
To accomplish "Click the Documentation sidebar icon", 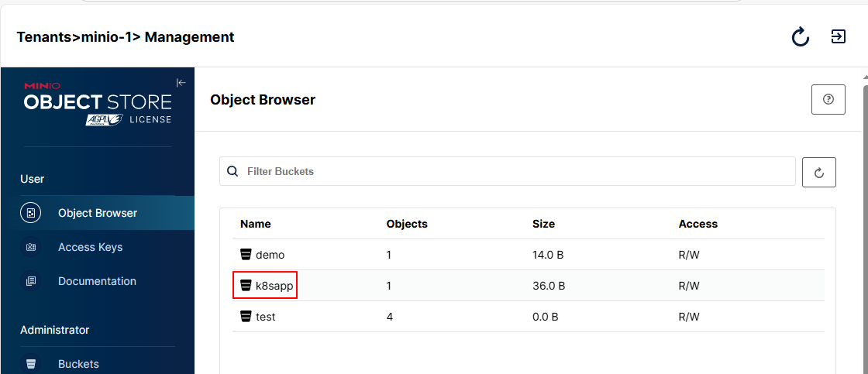I will point(30,281).
